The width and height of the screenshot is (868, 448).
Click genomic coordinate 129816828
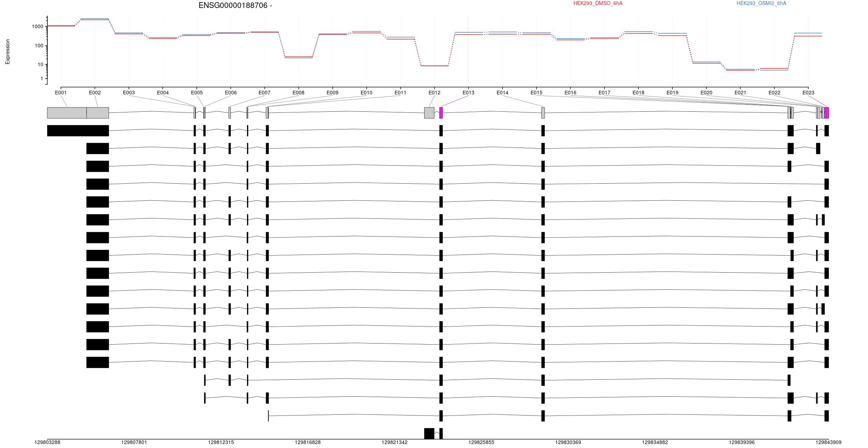click(308, 442)
